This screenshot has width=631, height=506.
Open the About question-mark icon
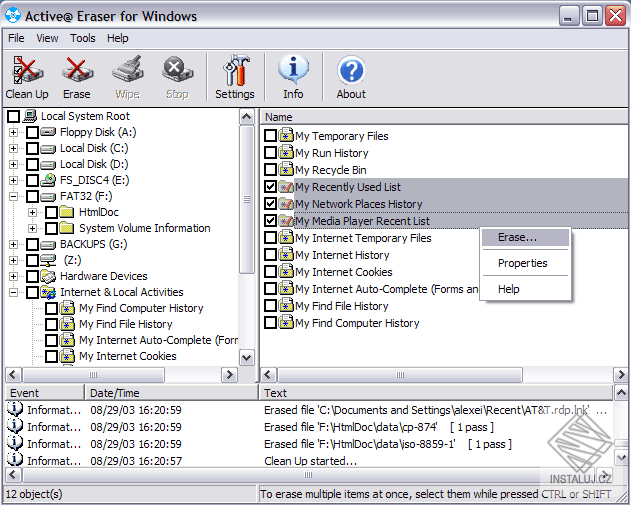point(351,77)
